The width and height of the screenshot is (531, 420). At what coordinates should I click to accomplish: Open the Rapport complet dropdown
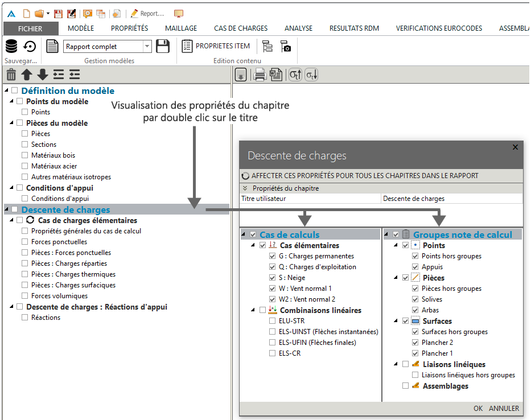tap(147, 47)
